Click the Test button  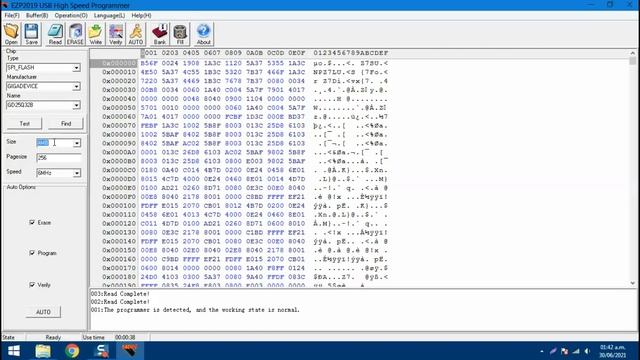(x=24, y=124)
